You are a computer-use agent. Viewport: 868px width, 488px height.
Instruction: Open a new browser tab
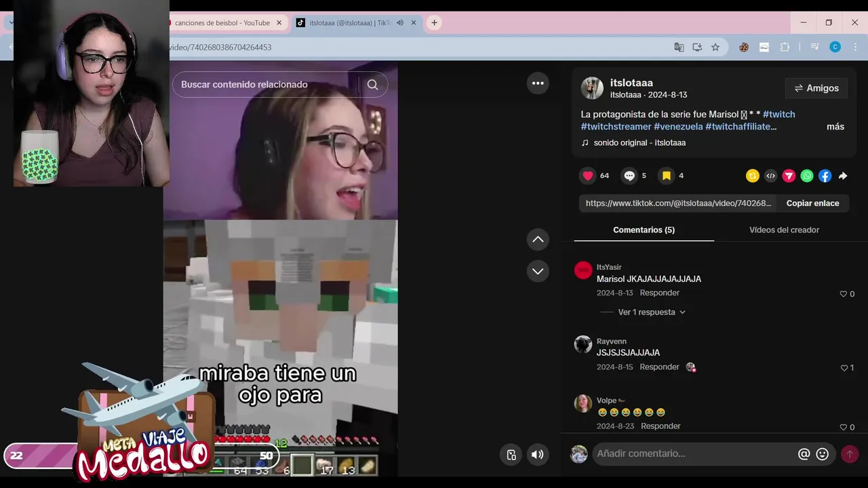(434, 22)
